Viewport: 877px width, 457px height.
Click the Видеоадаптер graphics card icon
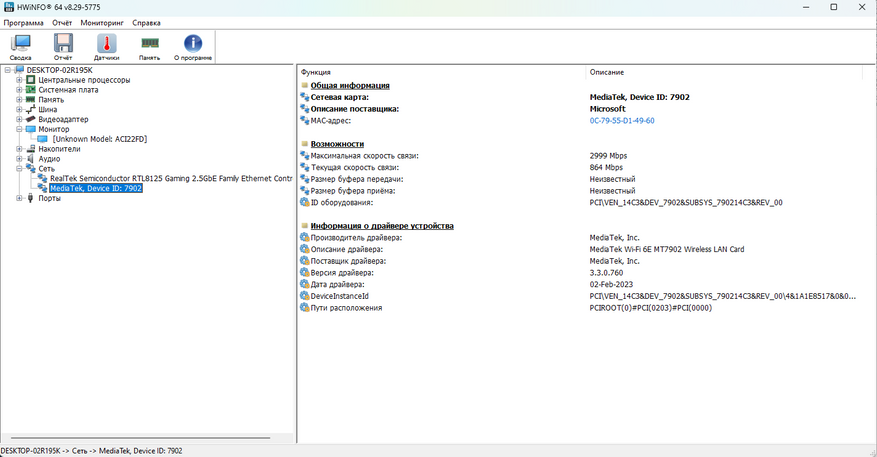31,119
